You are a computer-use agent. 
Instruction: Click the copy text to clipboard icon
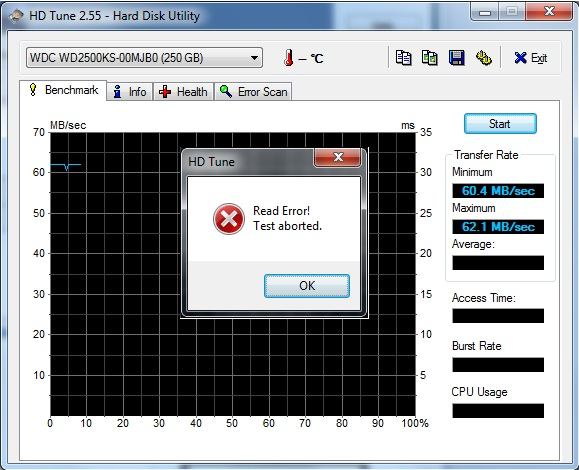click(403, 58)
